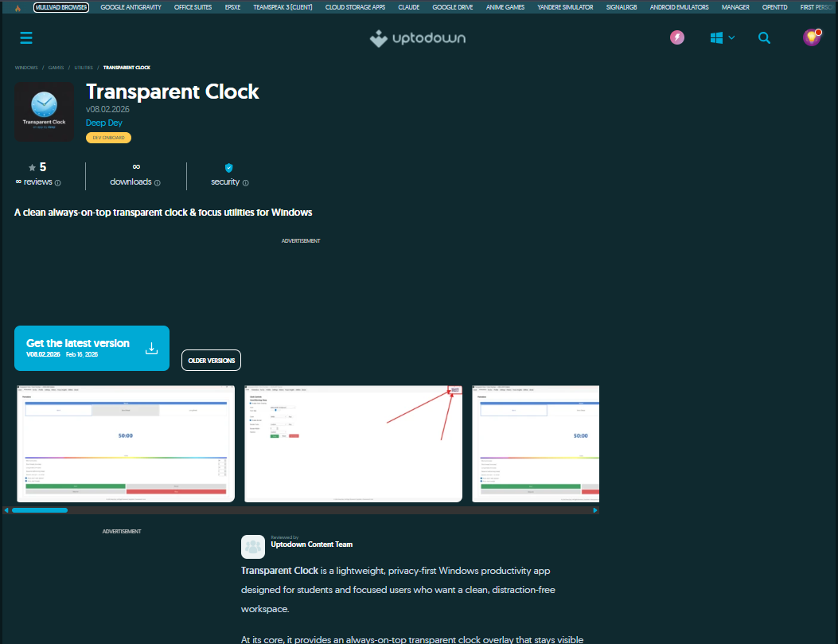Click the reviews label
Screen dimensions: 838x644
37,182
